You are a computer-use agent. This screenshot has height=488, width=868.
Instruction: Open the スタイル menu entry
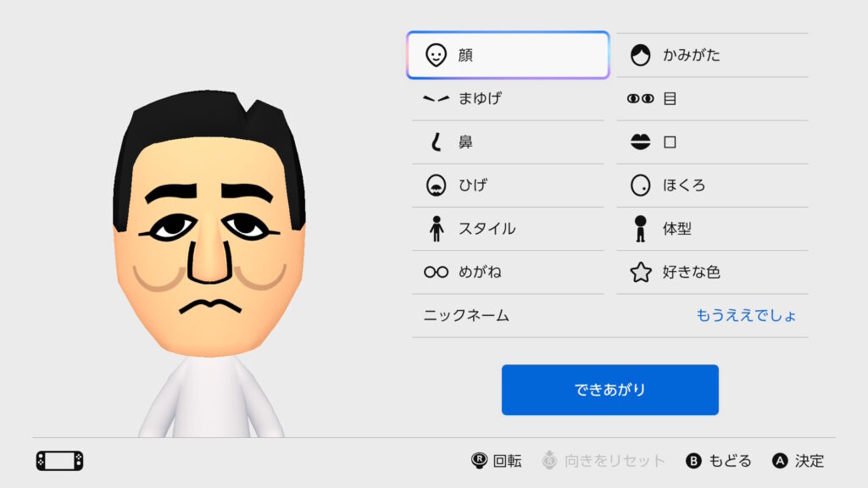pyautogui.click(x=487, y=229)
